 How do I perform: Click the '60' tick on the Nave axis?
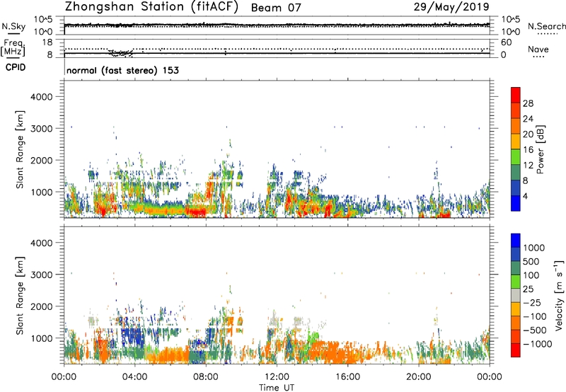coord(506,42)
